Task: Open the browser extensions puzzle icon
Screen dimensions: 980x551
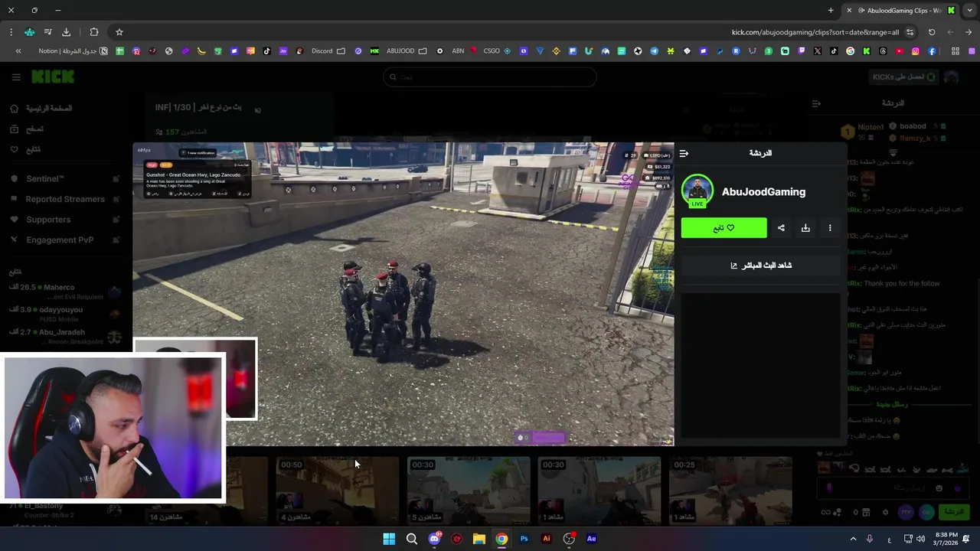Action: (x=94, y=32)
